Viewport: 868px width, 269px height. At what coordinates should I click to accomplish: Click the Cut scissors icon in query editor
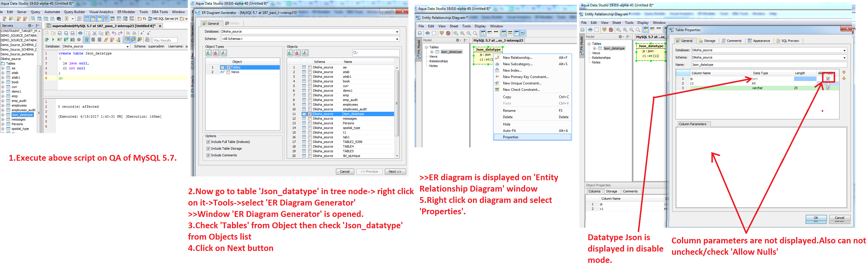pyautogui.click(x=95, y=33)
